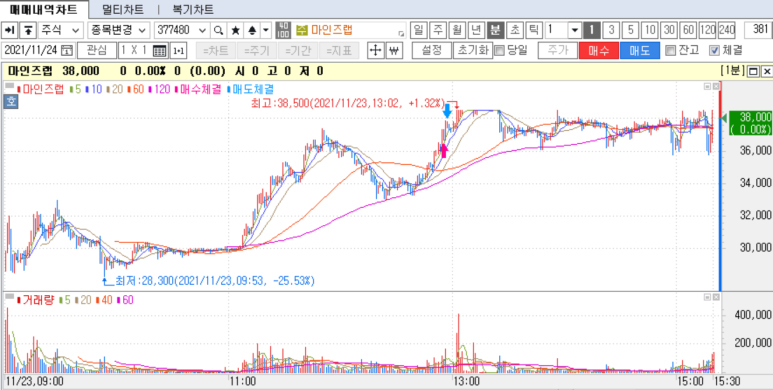Click the star favorites icon
This screenshot has height=390, width=773.
pyautogui.click(x=236, y=30)
